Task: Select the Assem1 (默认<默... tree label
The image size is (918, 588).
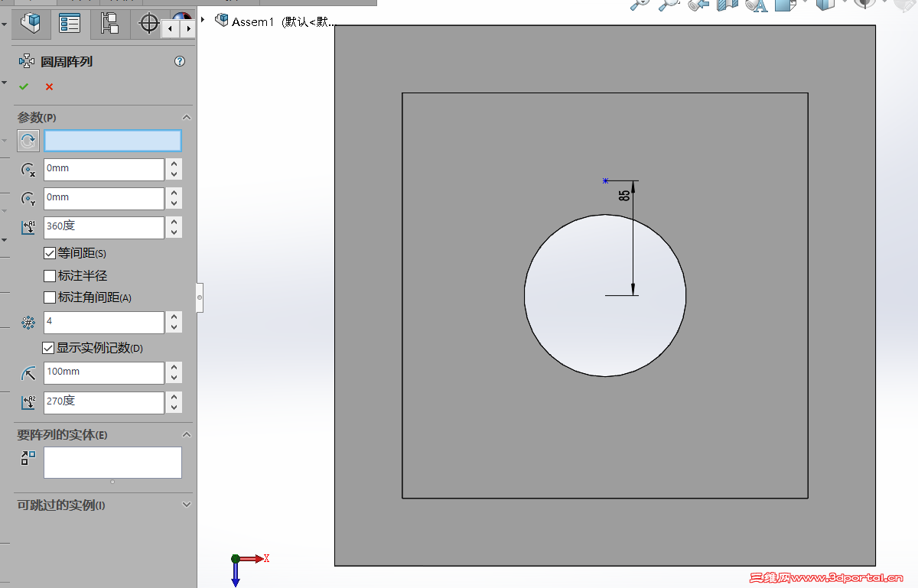Action: pos(283,21)
